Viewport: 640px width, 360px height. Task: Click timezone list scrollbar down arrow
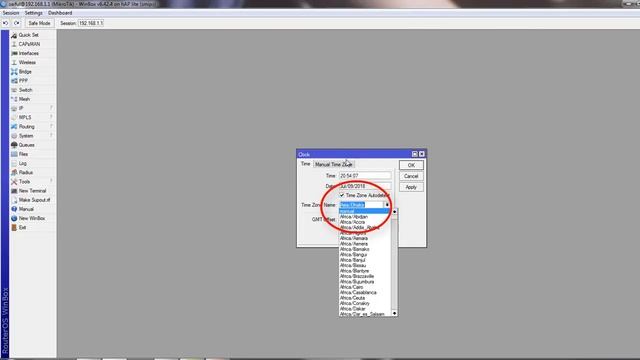coord(394,313)
